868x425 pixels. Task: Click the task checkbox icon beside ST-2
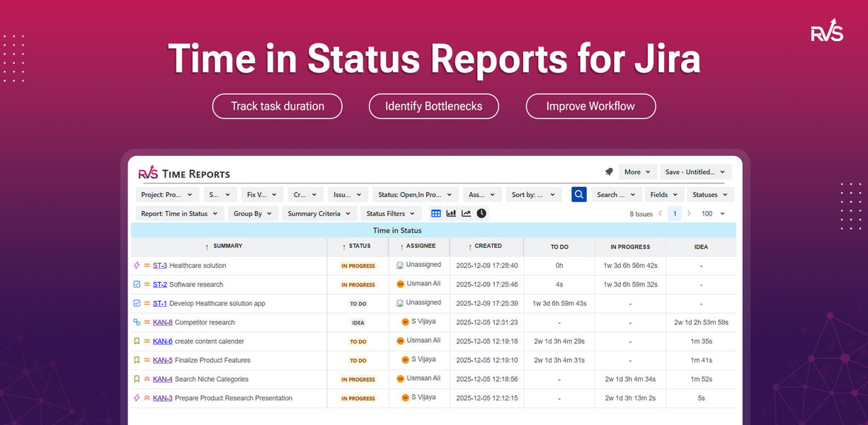coord(137,285)
